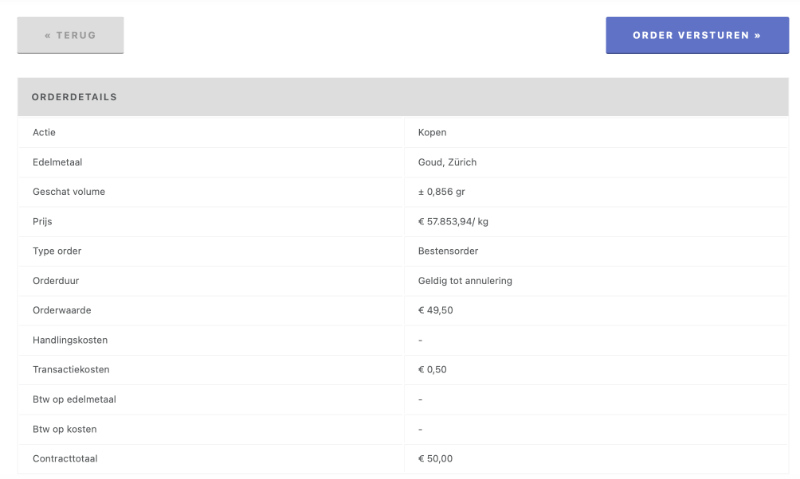This screenshot has height=479, width=800.
Task: Click the € 0,50 transaction cost
Action: click(432, 369)
